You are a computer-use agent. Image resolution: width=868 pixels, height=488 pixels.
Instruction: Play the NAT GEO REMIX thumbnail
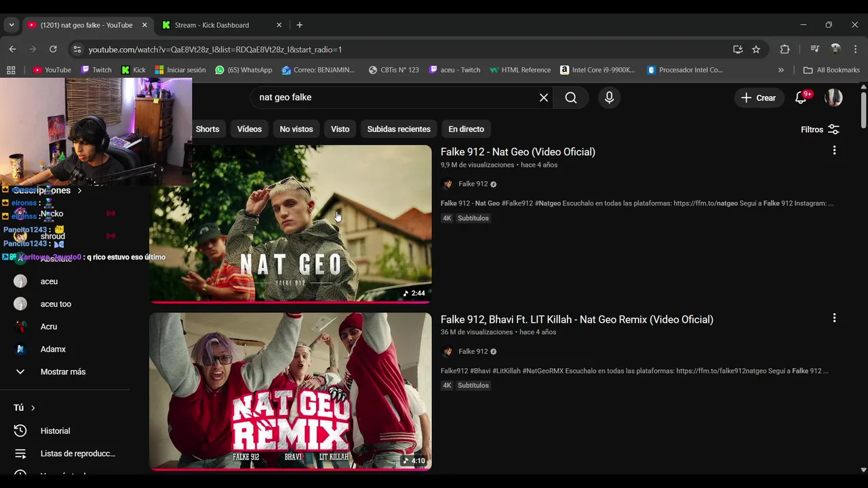[x=290, y=391]
